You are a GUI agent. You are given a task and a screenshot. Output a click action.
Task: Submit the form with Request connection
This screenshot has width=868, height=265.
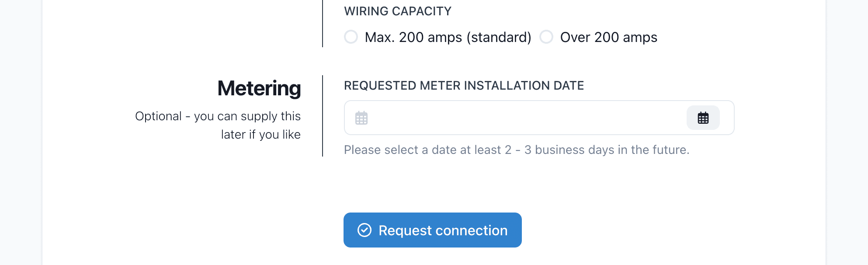tap(432, 230)
